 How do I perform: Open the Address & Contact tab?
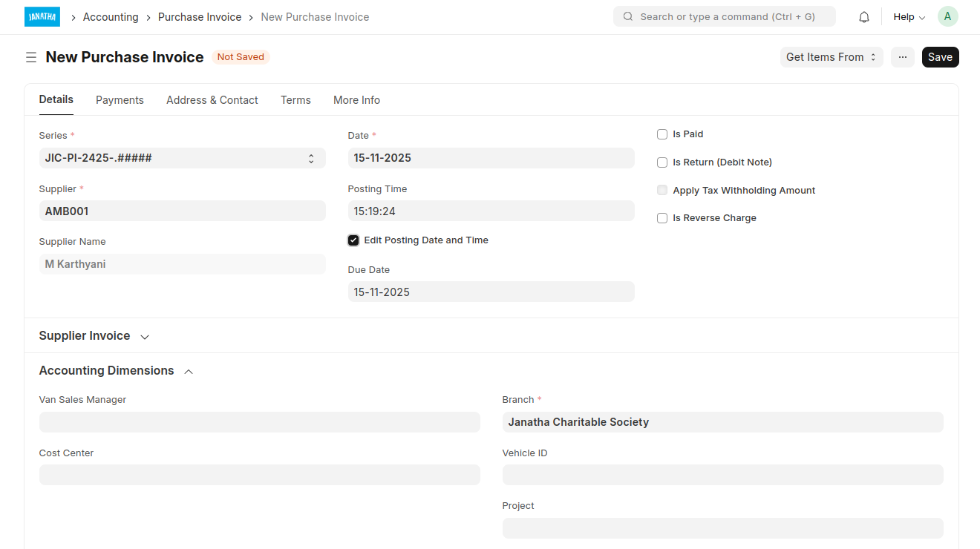pyautogui.click(x=212, y=100)
